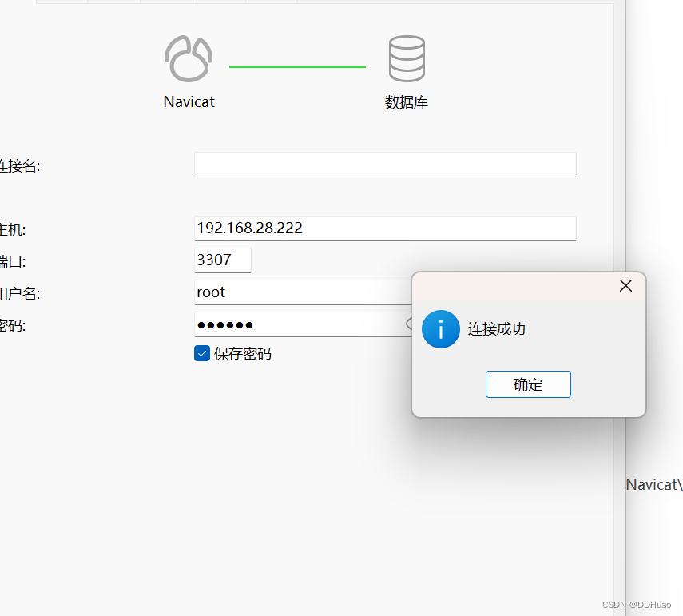Image resolution: width=683 pixels, height=616 pixels.
Task: Click the username field containing root
Action: pyautogui.click(x=304, y=292)
